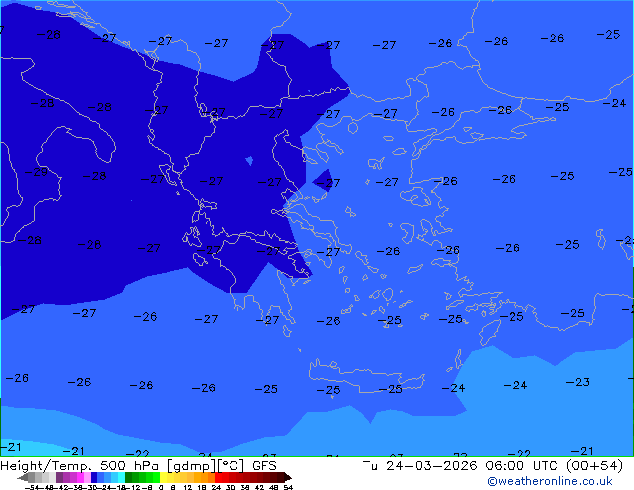
Task: Pick the dark green swatch in the legend
Action: [x=129, y=477]
